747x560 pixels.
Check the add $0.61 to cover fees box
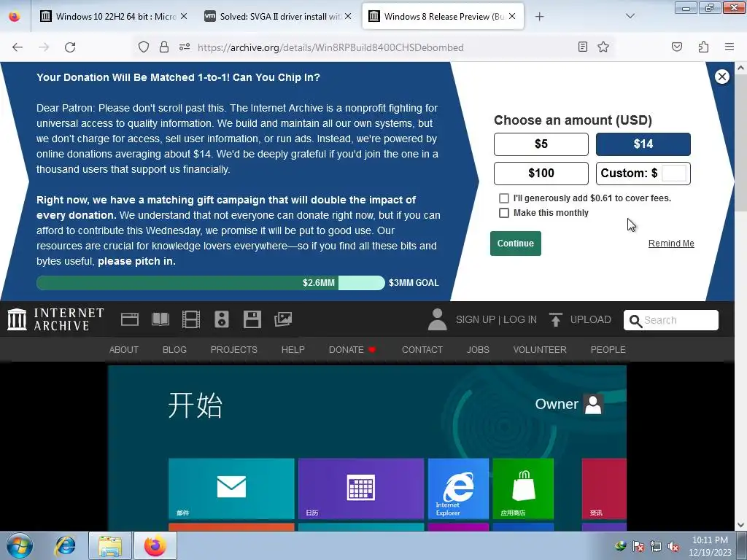[504, 198]
